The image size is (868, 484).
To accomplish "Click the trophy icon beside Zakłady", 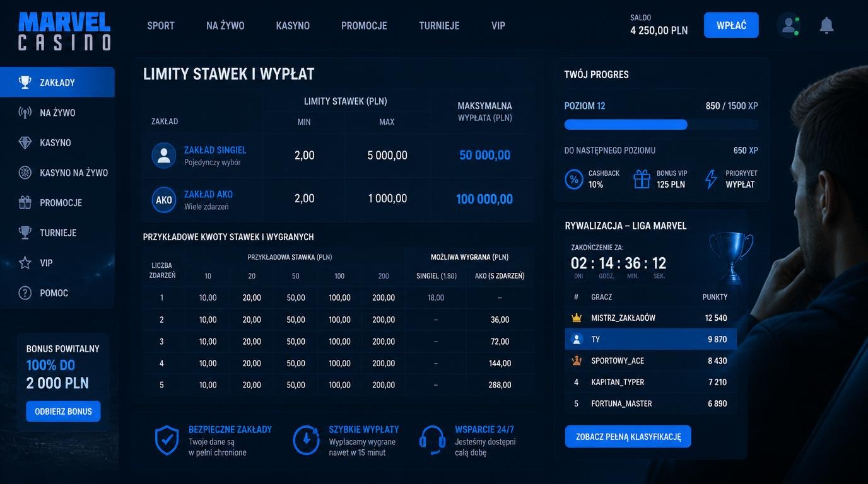I will coord(25,82).
